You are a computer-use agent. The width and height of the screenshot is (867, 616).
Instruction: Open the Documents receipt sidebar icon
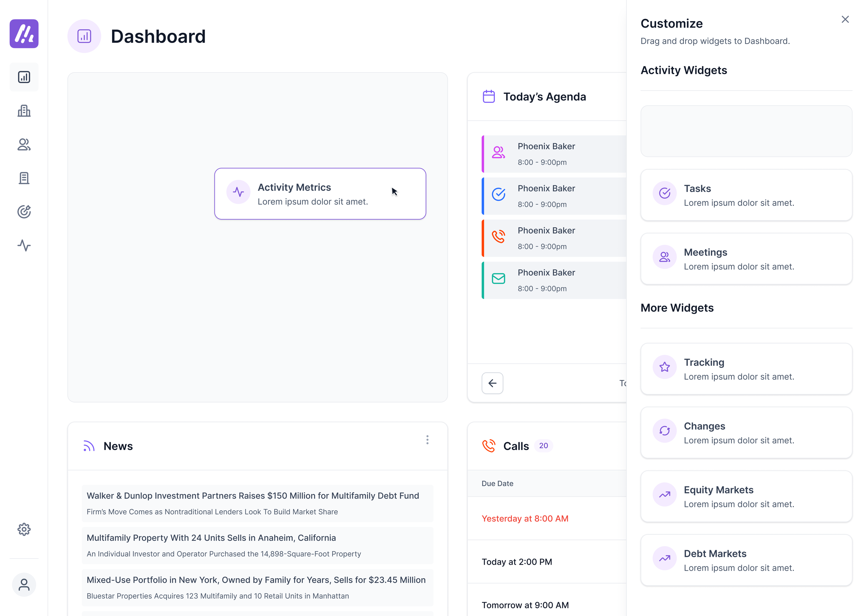(x=24, y=178)
